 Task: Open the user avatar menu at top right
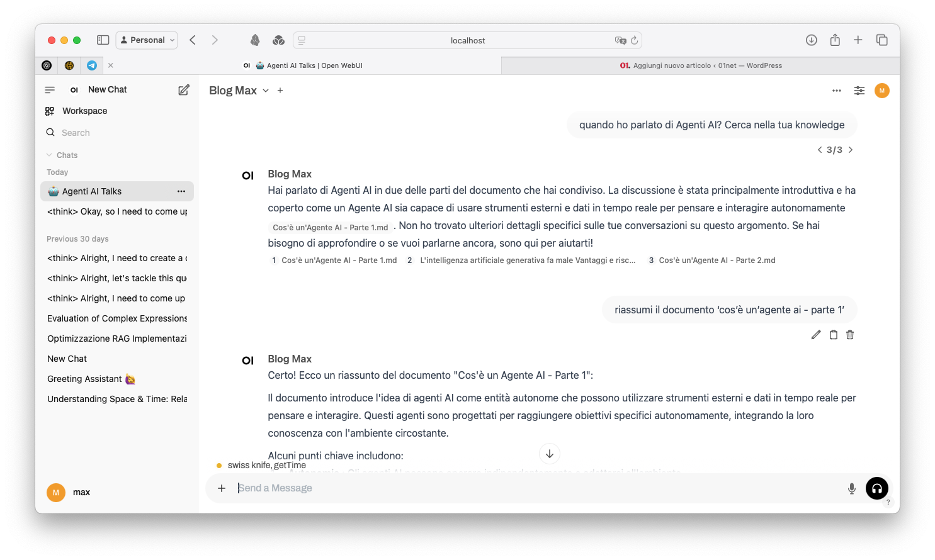click(x=882, y=91)
